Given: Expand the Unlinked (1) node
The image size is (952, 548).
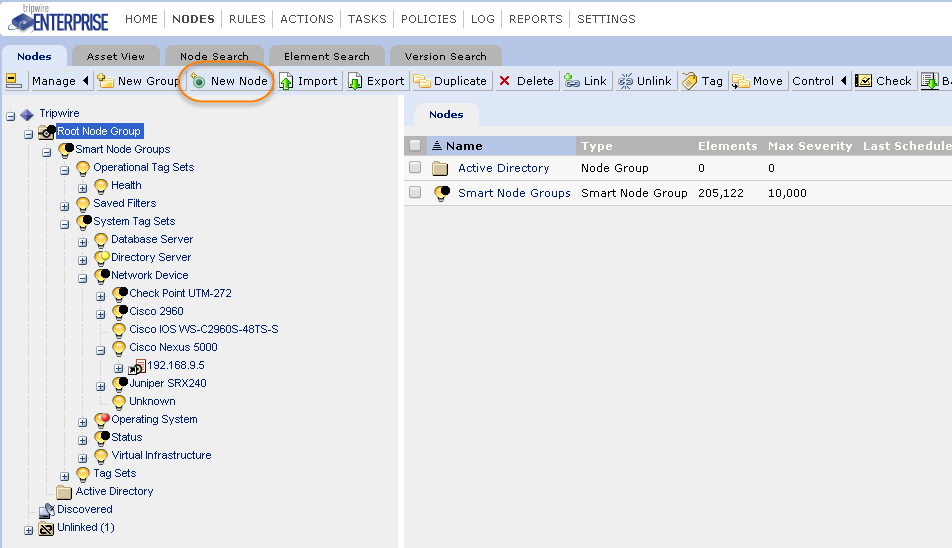Looking at the screenshot, I should coord(29,530).
